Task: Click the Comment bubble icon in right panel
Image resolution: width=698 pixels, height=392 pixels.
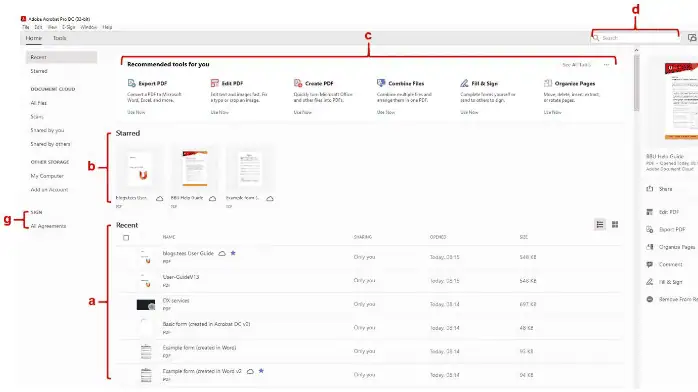Action: [649, 264]
